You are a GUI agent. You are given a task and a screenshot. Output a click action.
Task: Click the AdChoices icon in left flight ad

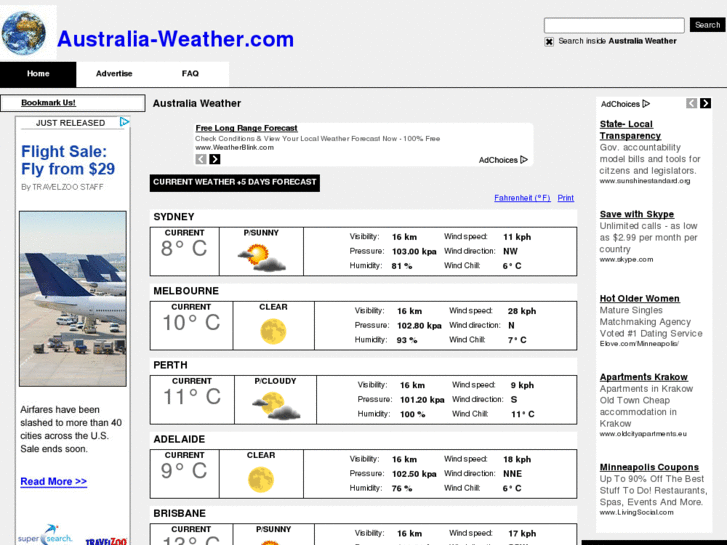coord(124,122)
